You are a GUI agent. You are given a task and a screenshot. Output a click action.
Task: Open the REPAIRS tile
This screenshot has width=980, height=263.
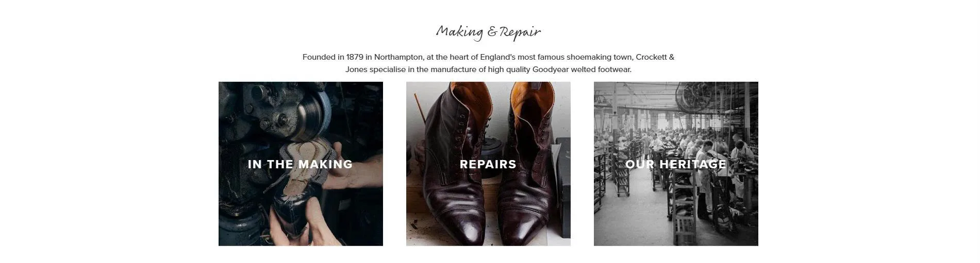coord(488,164)
